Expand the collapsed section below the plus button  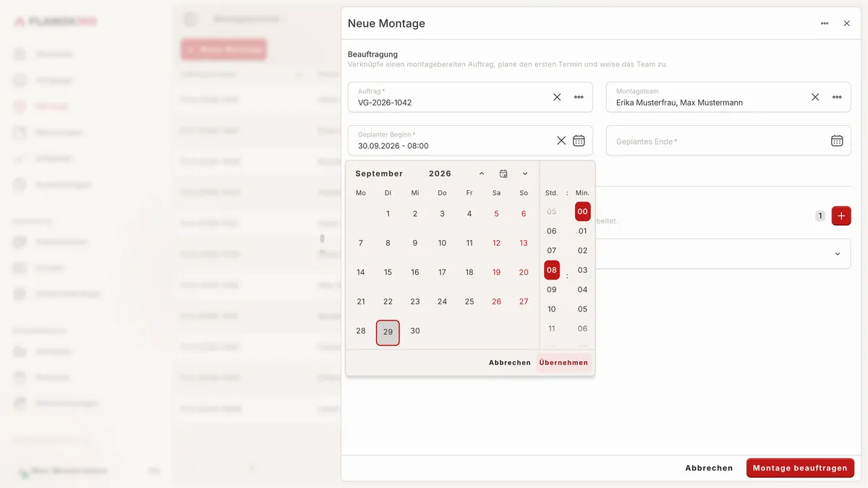[838, 254]
